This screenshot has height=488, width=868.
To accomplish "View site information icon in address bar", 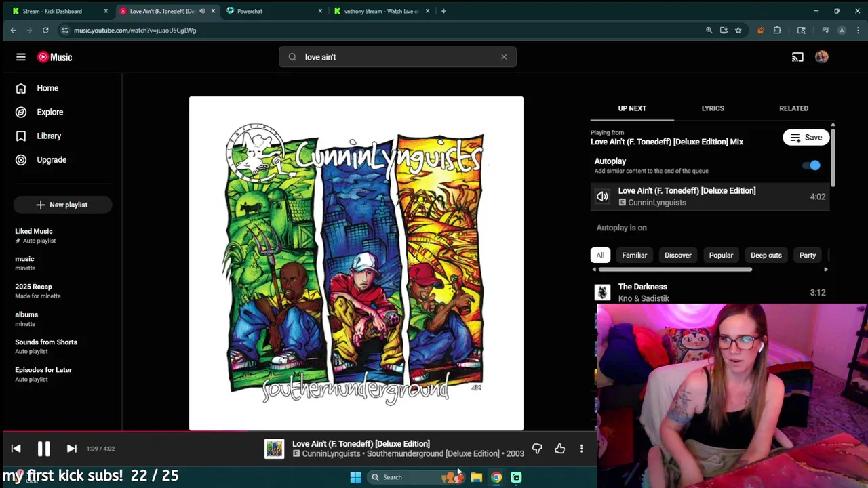I will click(x=64, y=30).
